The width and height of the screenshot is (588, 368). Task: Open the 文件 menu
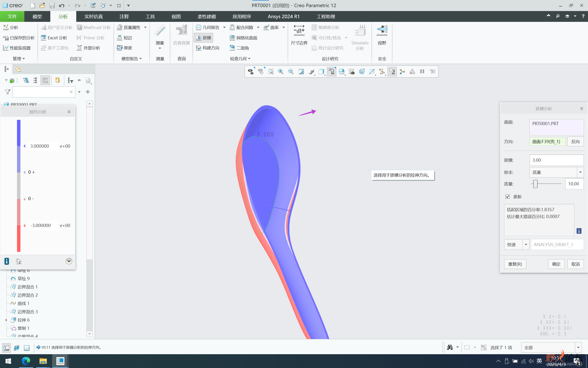[12, 17]
